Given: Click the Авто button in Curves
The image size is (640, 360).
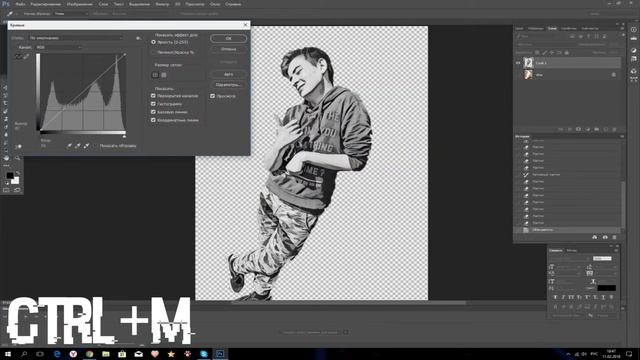Looking at the screenshot, I should (229, 74).
